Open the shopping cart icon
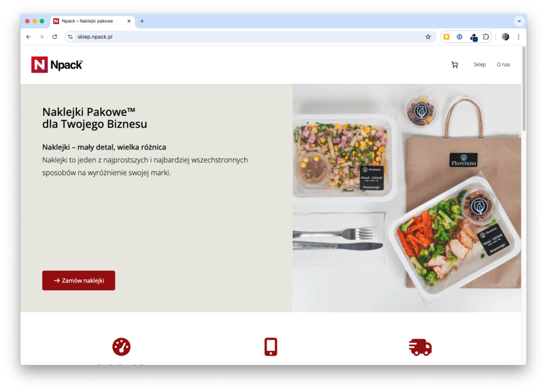The width and height of the screenshot is (547, 392). 454,65
